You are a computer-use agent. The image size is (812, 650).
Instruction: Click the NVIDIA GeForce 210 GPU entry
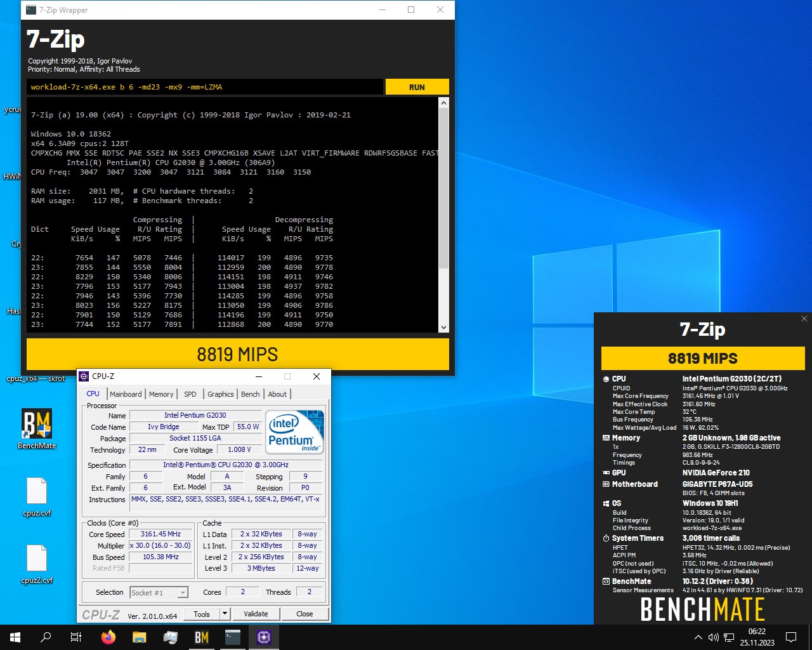click(716, 473)
